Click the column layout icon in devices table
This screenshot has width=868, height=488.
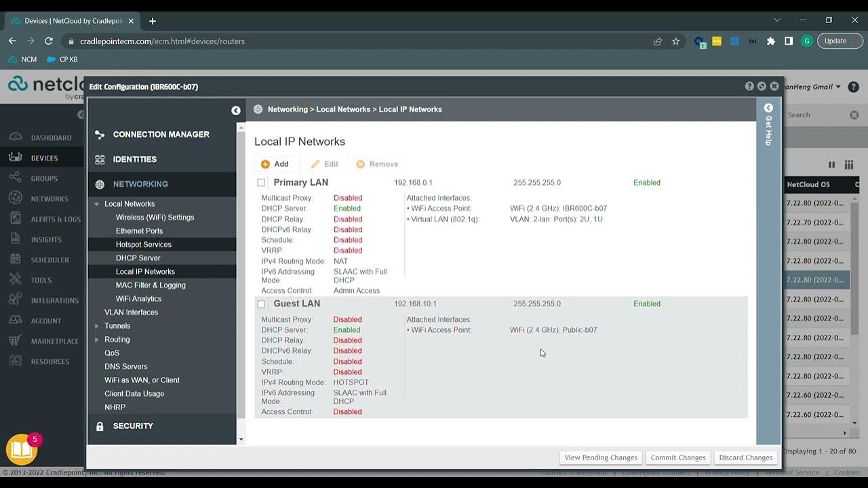[x=848, y=165]
